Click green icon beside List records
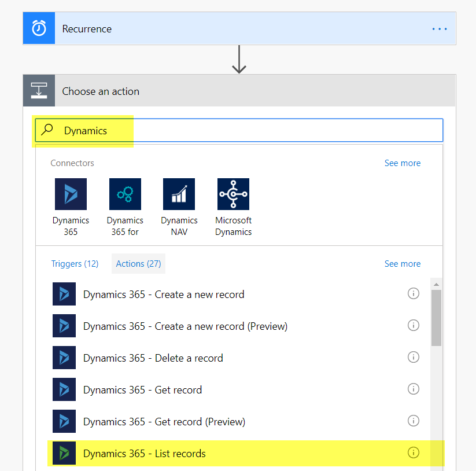The image size is (476, 471). (x=64, y=453)
